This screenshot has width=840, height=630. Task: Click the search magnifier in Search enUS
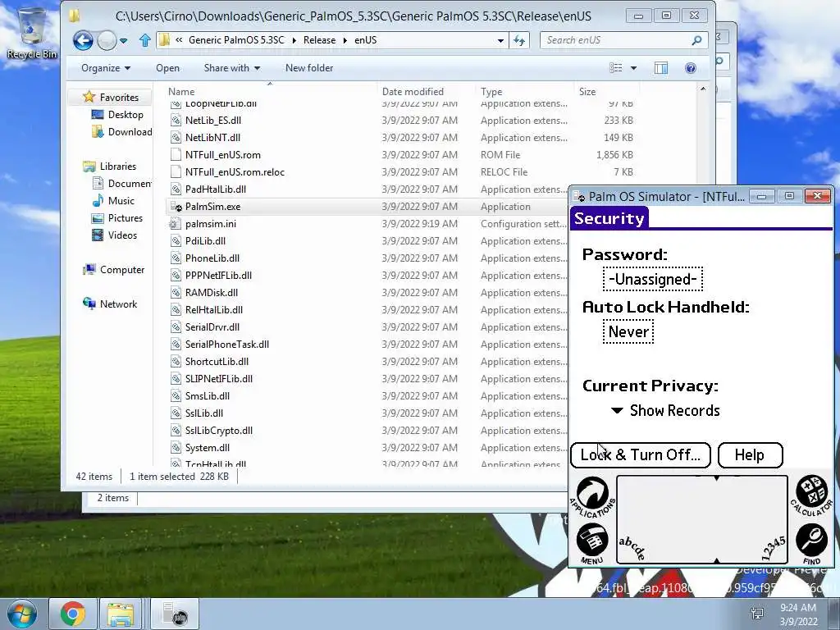point(696,40)
